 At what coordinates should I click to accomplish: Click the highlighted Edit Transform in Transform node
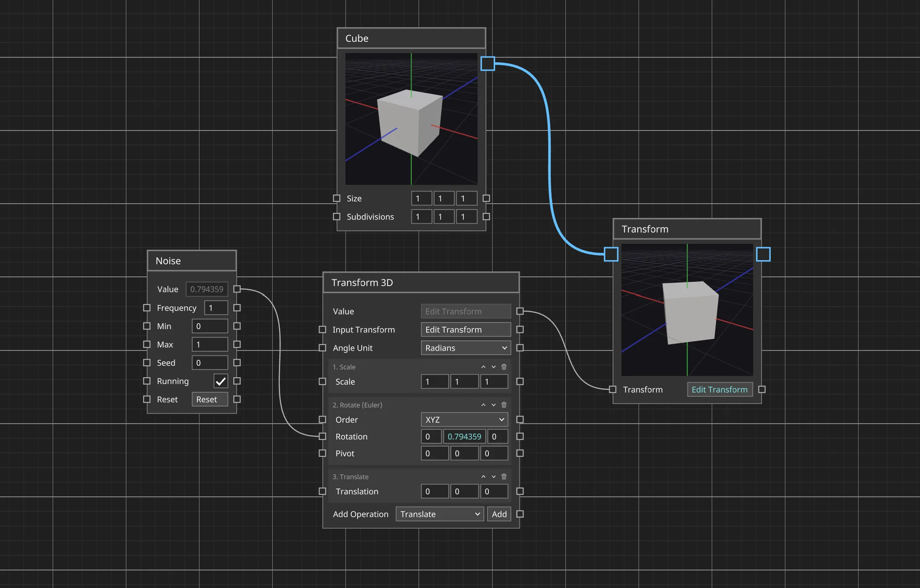[720, 389]
